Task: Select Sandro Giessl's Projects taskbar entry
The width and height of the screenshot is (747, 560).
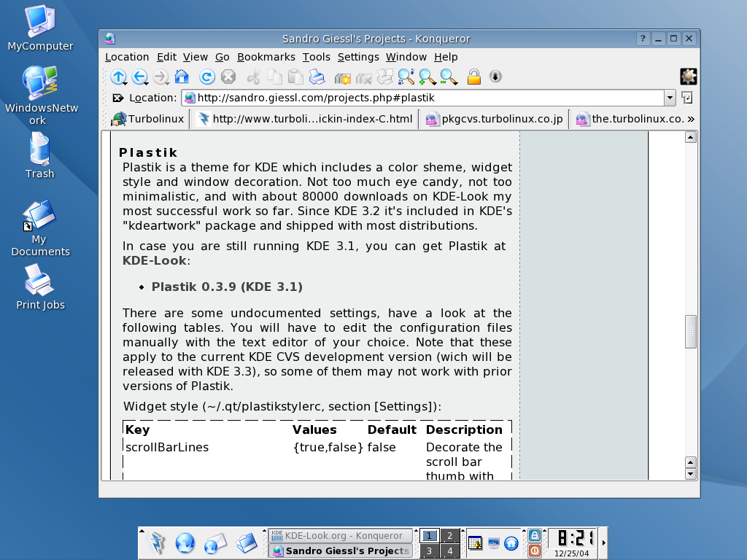Action: point(340,551)
